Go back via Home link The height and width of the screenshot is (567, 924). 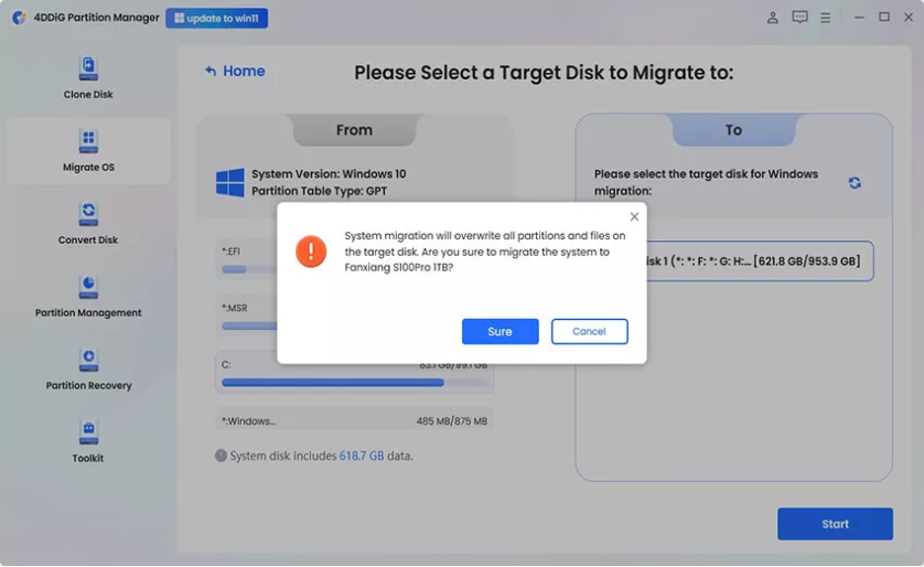pyautogui.click(x=235, y=71)
